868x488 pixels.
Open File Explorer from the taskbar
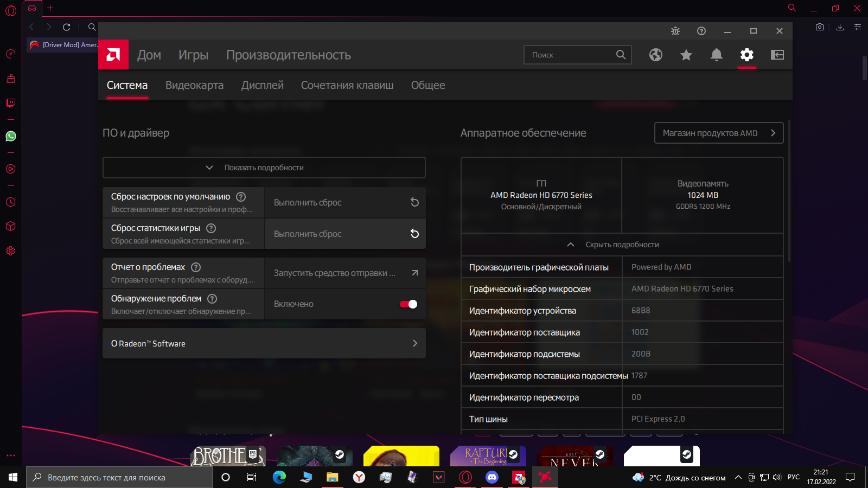pyautogui.click(x=333, y=477)
